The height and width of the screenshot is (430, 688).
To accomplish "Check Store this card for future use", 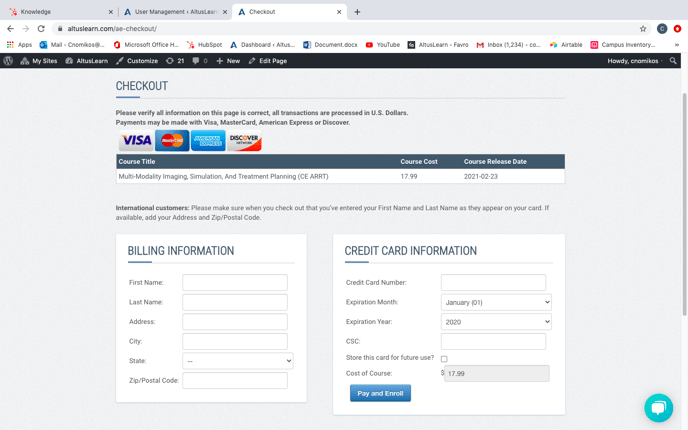I will (444, 359).
